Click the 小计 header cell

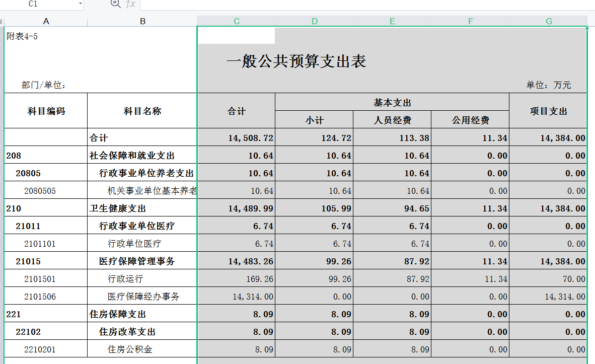(314, 119)
